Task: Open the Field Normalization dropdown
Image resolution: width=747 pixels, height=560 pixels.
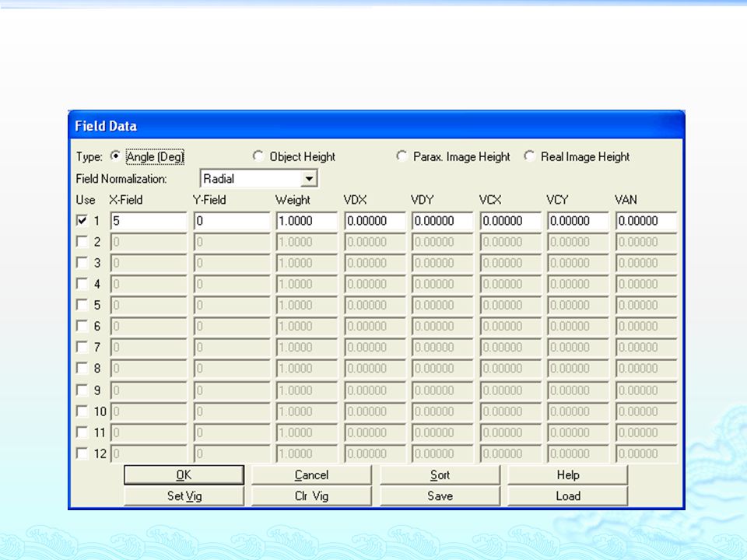Action: click(309, 179)
